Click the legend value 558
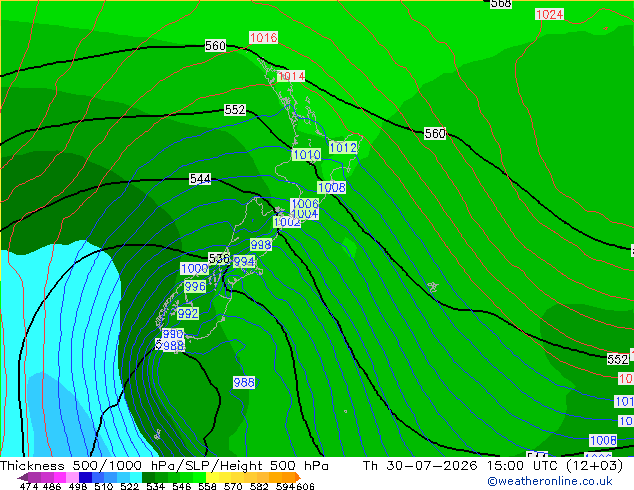634x490 pixels. coord(207,486)
